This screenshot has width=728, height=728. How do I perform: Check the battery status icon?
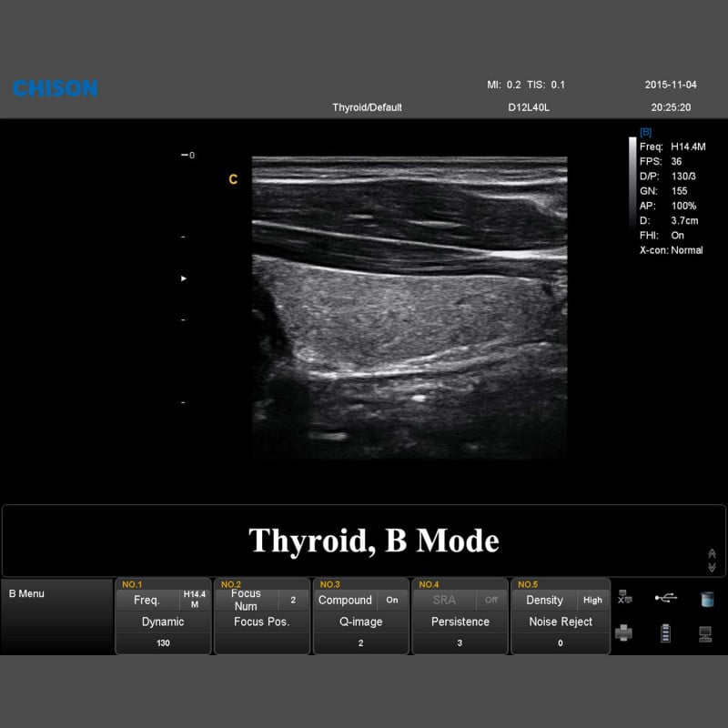point(665,632)
